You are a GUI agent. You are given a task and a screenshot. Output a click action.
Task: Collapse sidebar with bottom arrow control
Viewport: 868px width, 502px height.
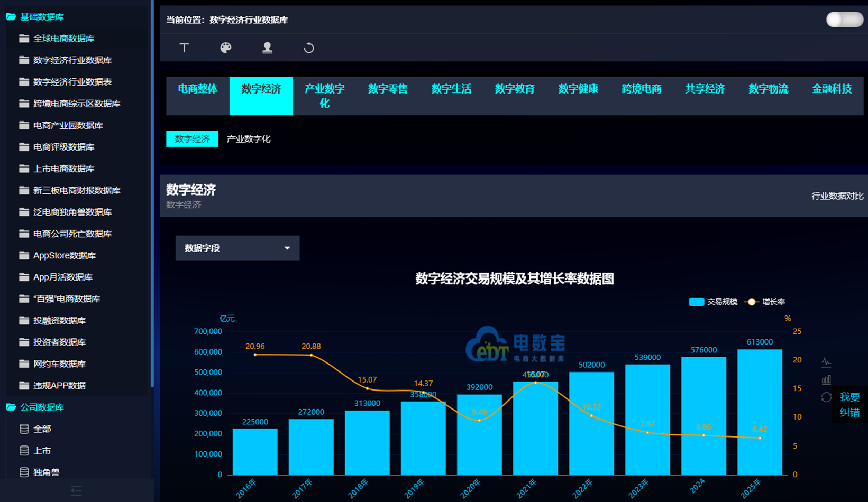coord(76,491)
